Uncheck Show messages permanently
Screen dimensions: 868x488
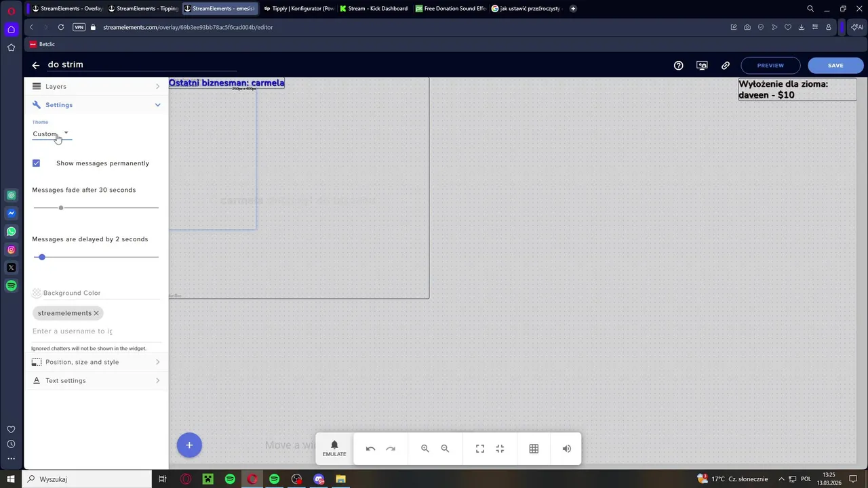coord(37,163)
